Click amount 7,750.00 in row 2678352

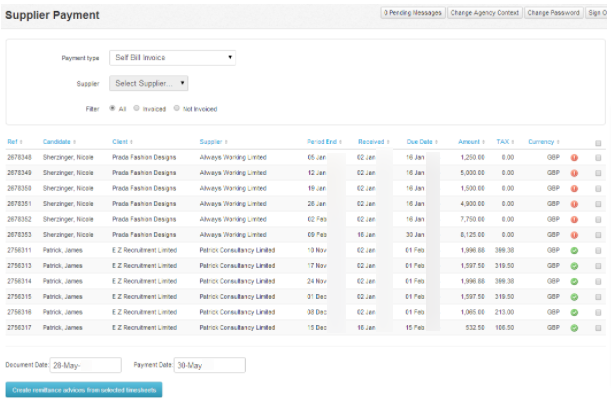[472, 219]
